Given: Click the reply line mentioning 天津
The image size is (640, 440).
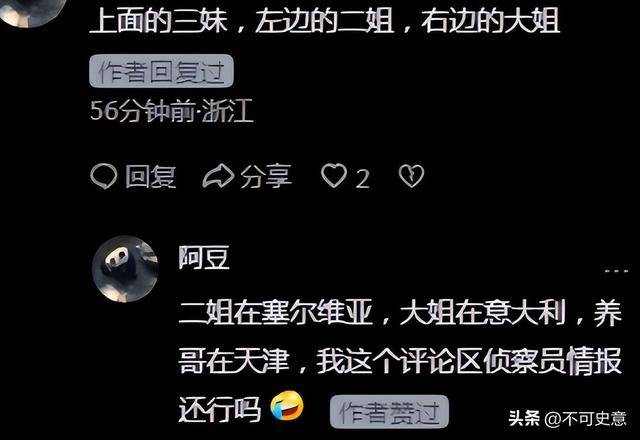Looking at the screenshot, I should click(x=400, y=360).
